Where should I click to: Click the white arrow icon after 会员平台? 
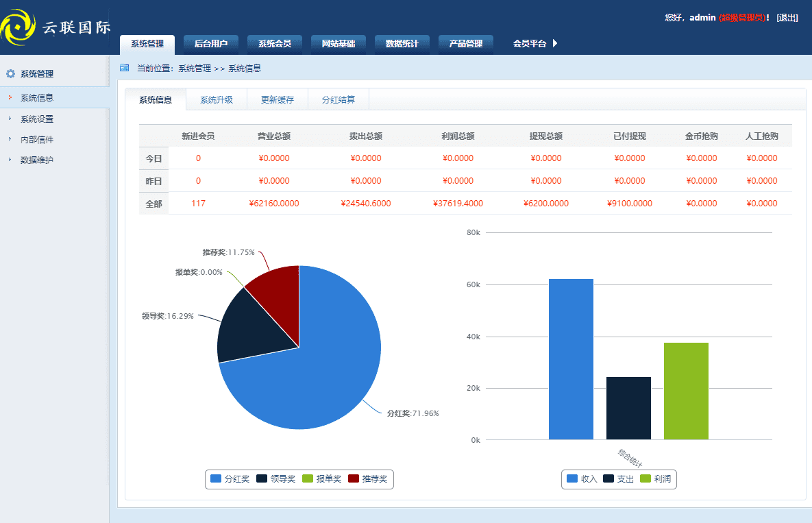pos(555,42)
